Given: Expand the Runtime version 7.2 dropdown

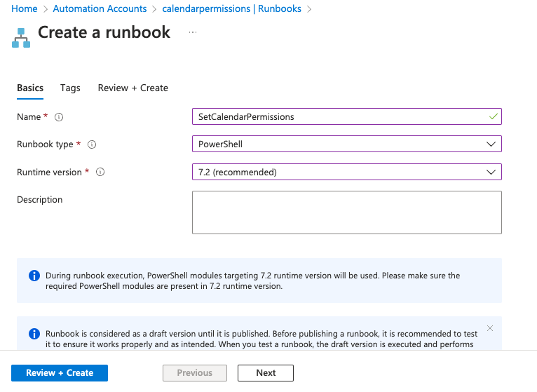Looking at the screenshot, I should [x=346, y=172].
